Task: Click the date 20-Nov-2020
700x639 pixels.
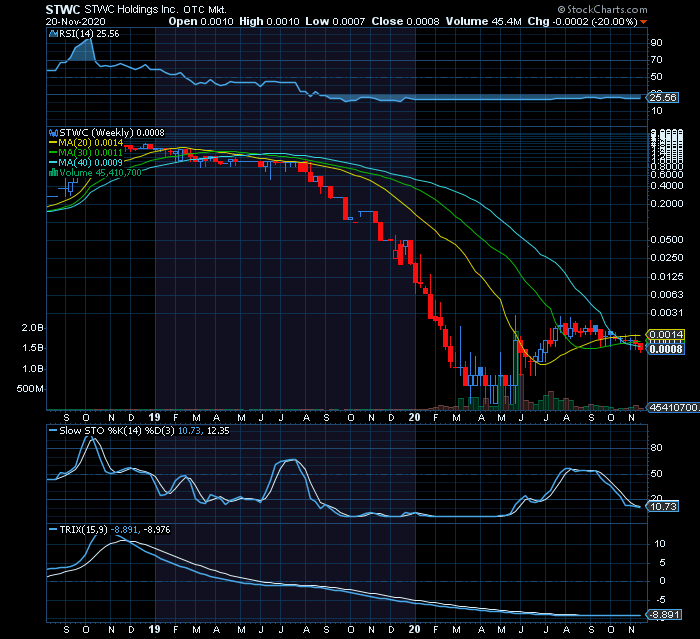Action: coord(75,21)
